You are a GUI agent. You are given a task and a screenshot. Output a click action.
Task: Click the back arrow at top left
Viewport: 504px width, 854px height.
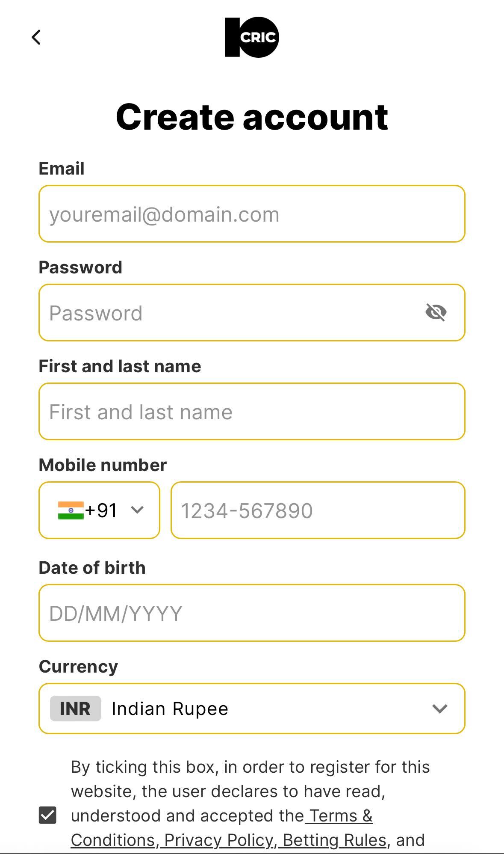point(37,38)
